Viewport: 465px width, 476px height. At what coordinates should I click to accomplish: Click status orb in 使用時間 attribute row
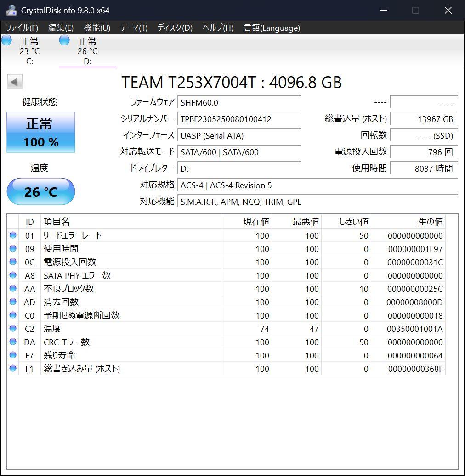[x=13, y=248]
